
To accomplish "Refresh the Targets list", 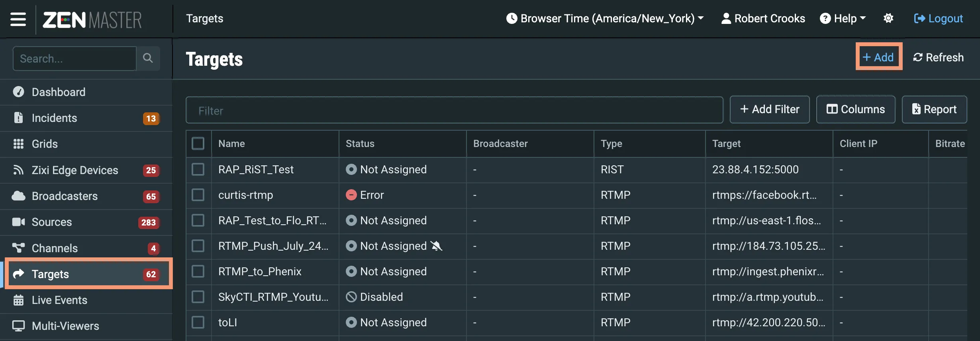I will pos(938,57).
